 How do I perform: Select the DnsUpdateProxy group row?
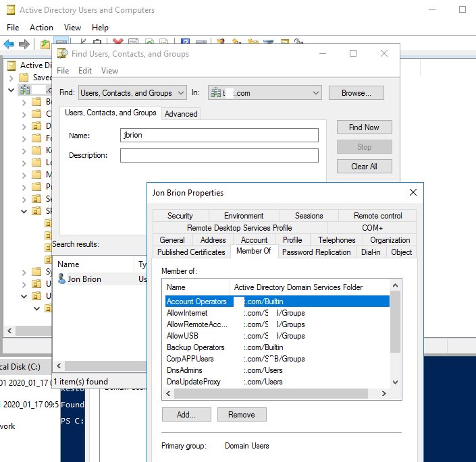point(277,382)
